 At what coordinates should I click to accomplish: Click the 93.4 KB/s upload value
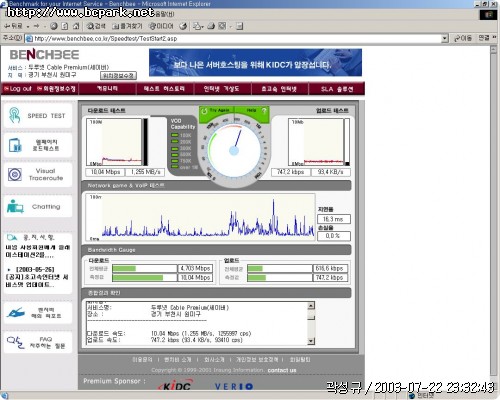point(331,172)
